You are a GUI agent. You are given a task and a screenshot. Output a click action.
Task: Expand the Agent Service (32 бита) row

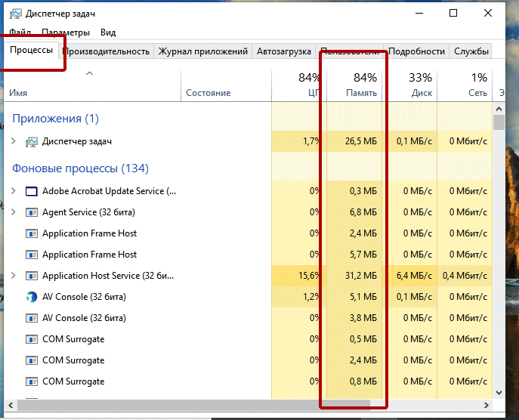coord(14,212)
